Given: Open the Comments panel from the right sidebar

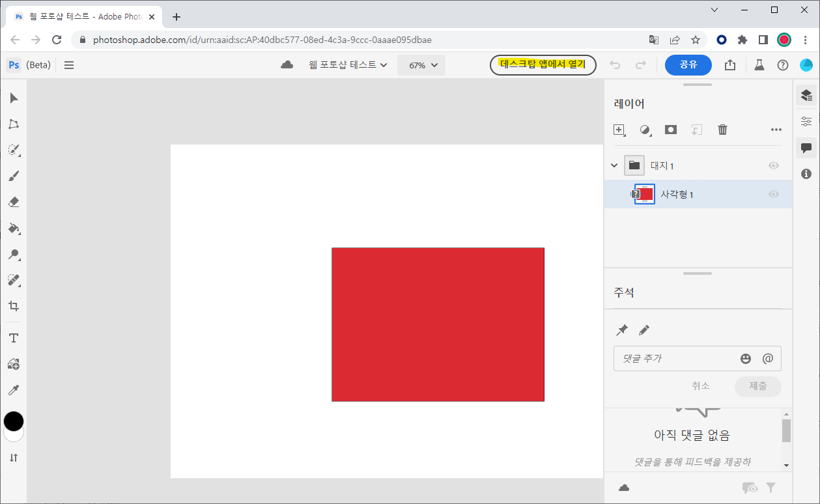Looking at the screenshot, I should click(x=806, y=148).
